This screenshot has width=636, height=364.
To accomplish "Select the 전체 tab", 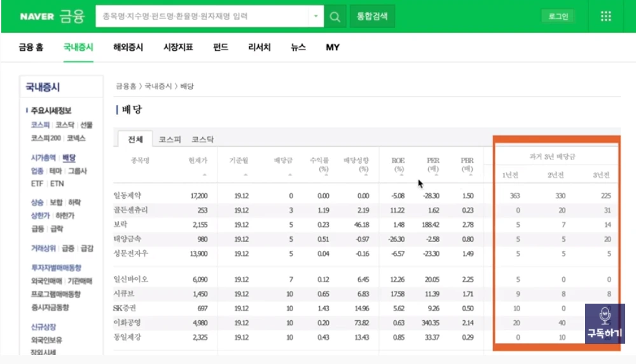I will tap(135, 139).
